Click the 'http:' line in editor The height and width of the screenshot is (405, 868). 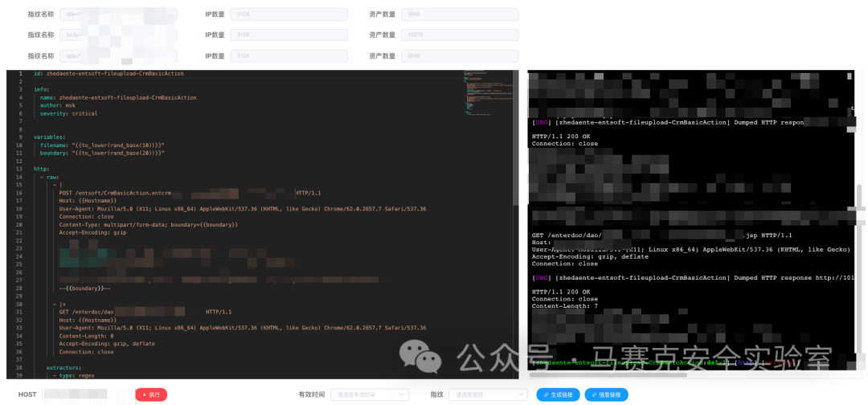[42, 169]
